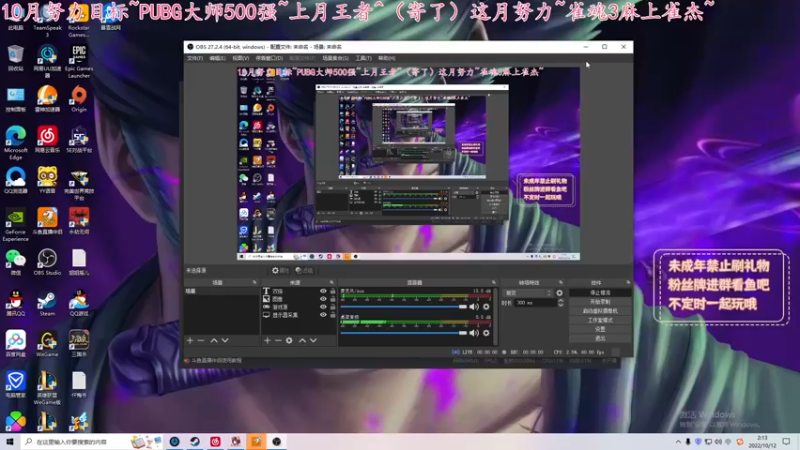Open the transition type dropdown
This screenshot has width=800, height=450.
(x=528, y=293)
